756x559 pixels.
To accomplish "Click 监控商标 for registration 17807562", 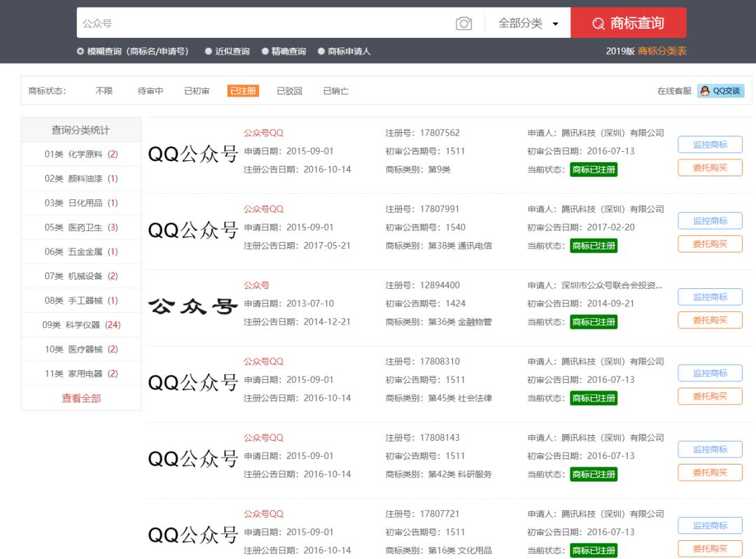I will [710, 145].
